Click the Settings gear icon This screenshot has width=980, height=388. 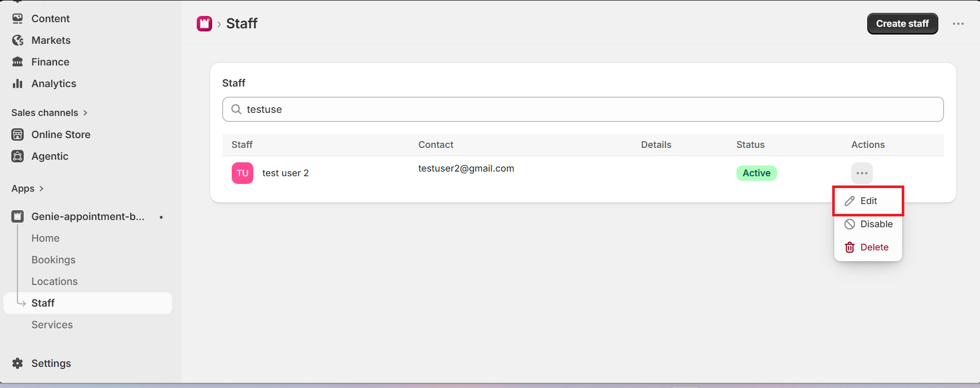18,363
